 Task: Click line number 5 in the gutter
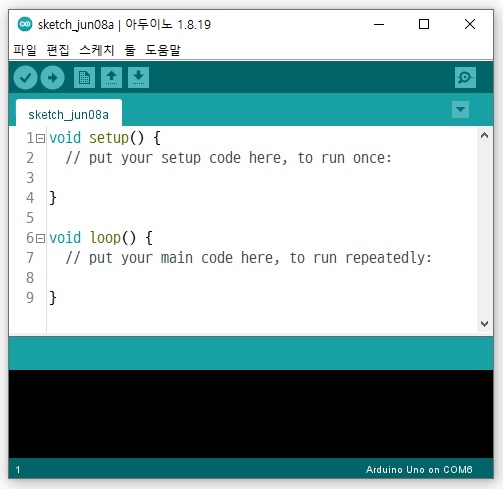click(30, 218)
